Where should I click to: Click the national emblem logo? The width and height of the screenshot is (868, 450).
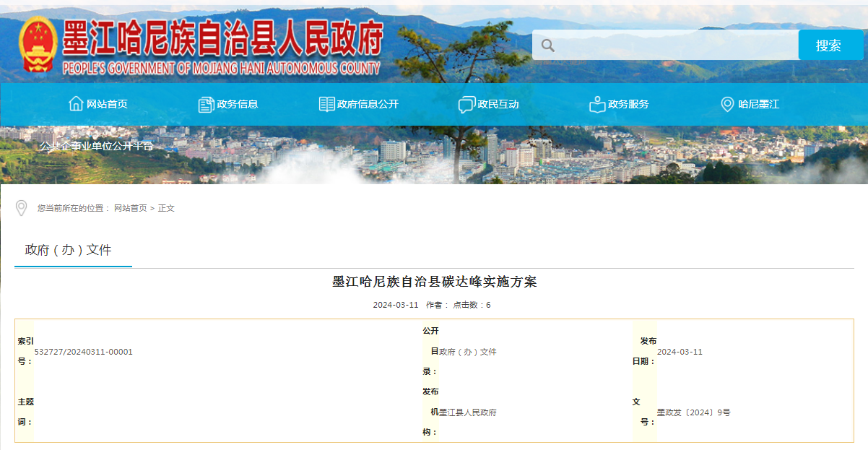(x=38, y=45)
